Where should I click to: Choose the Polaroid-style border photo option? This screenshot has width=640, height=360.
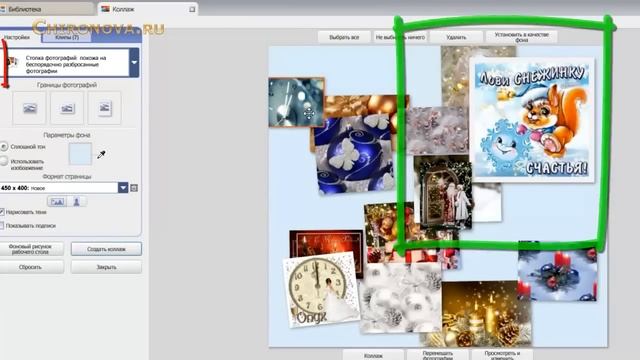tap(104, 108)
